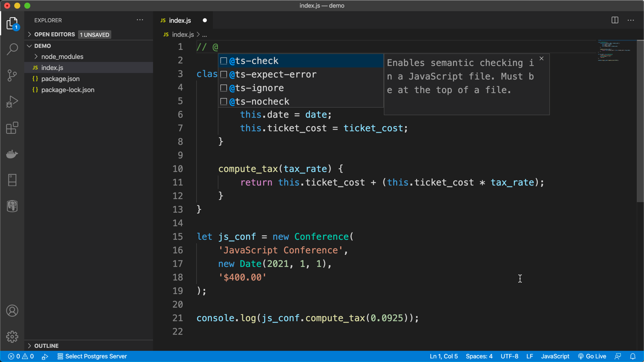Open package.json in the explorer
The height and width of the screenshot is (362, 644).
(60, 79)
